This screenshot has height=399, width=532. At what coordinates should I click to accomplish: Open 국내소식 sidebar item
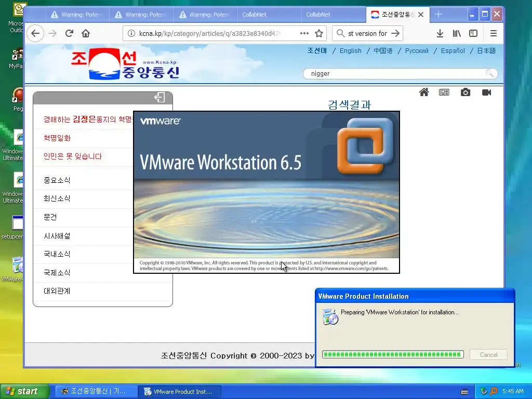click(57, 254)
